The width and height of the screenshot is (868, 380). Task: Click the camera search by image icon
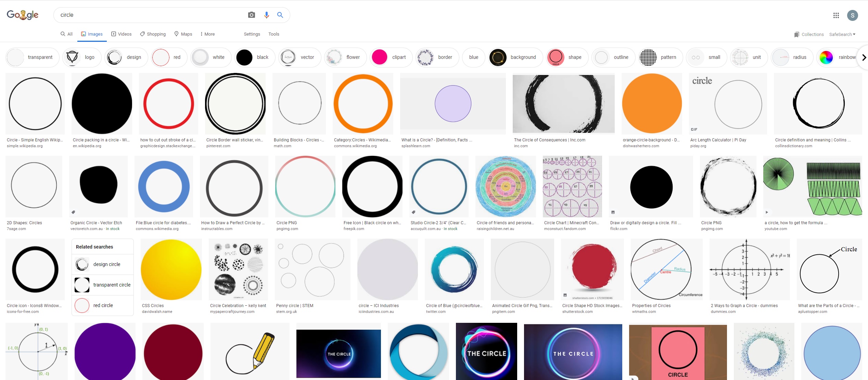pos(251,15)
